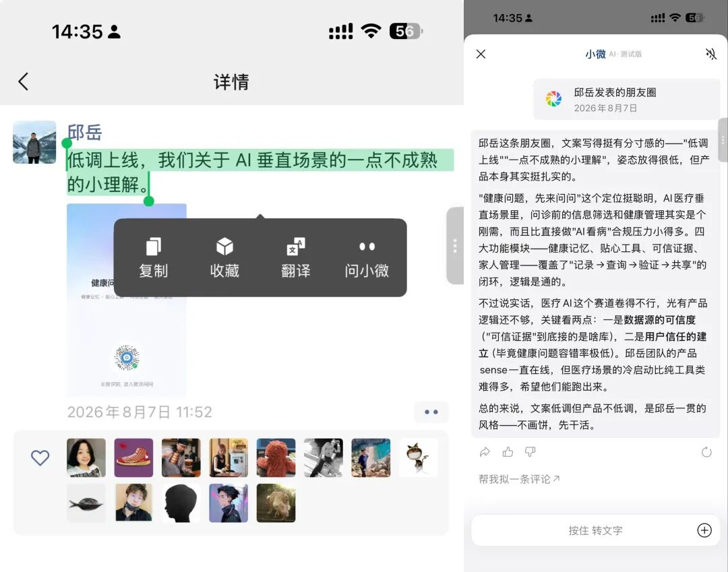The width and height of the screenshot is (728, 572).
Task: Go back from the 详情 page
Action: tap(23, 82)
